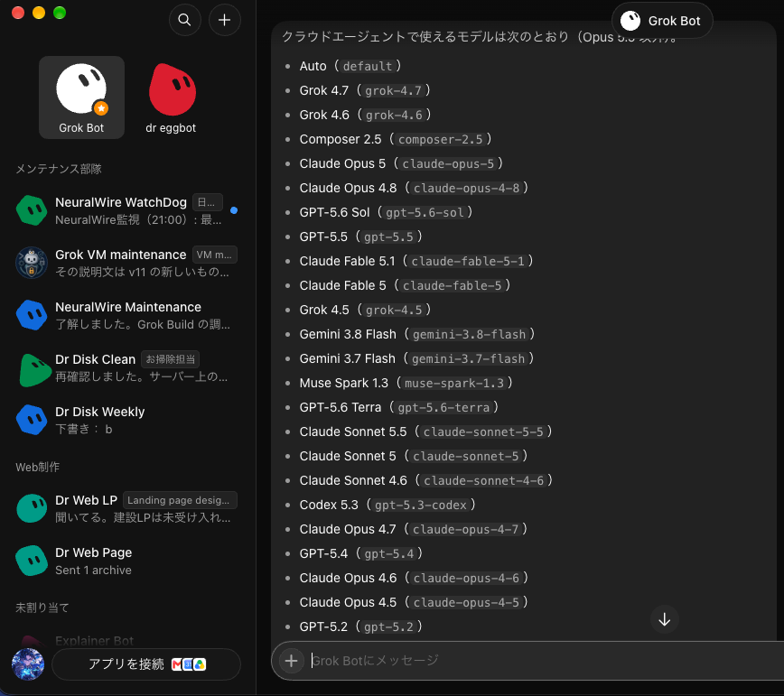Click the Grok Bot header title pill
The width and height of the screenshot is (784, 696).
pyautogui.click(x=662, y=21)
